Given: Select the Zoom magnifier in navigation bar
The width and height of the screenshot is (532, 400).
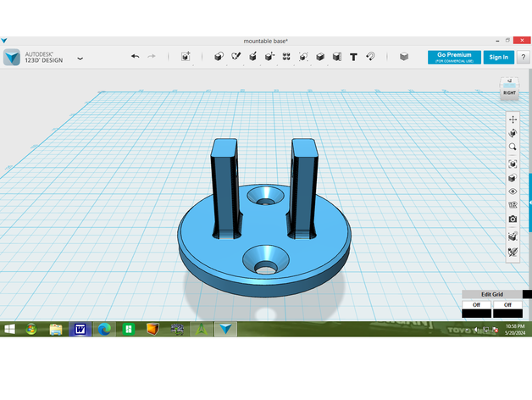Looking at the screenshot, I should point(513,147).
